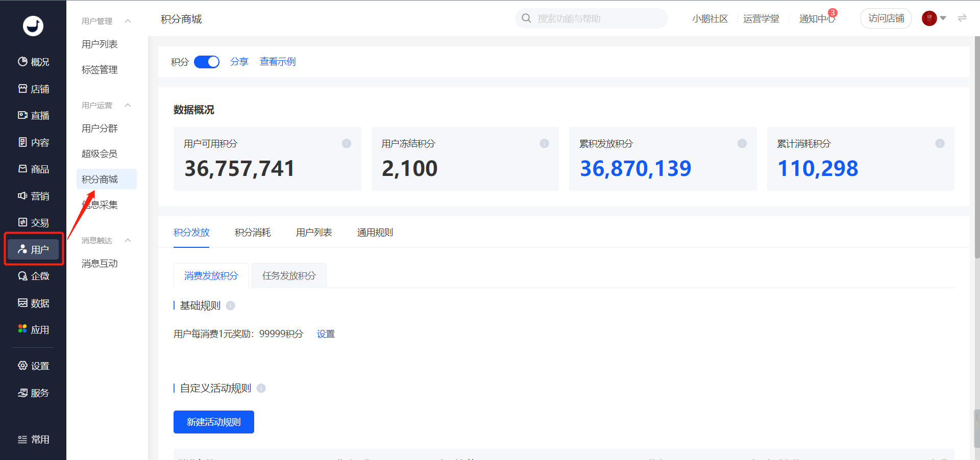Click the 设置 link for base rule
The image size is (980, 460).
click(x=326, y=334)
